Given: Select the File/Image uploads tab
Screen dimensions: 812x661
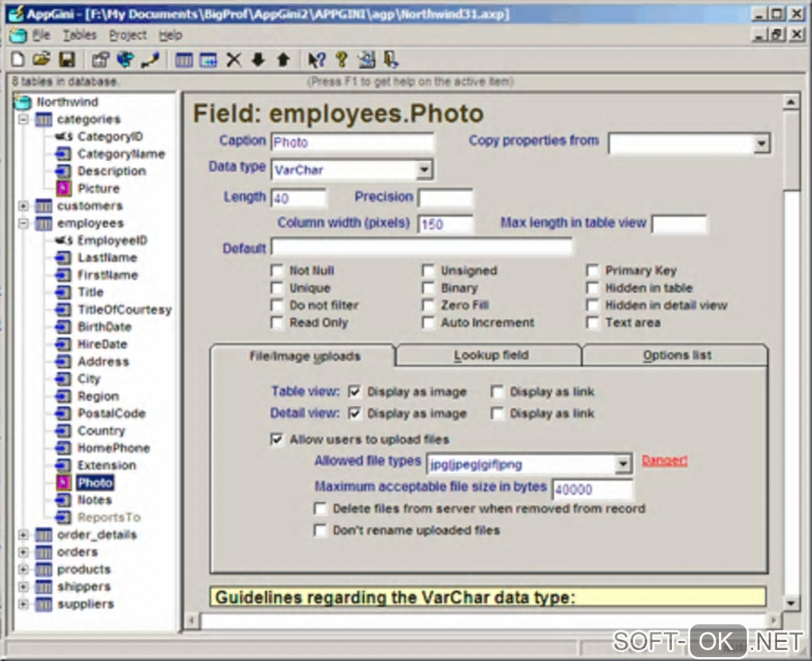Looking at the screenshot, I should 304,357.
